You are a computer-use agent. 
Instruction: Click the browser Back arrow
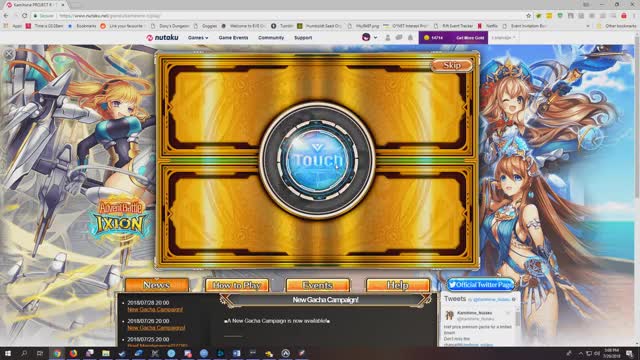pos(6,16)
